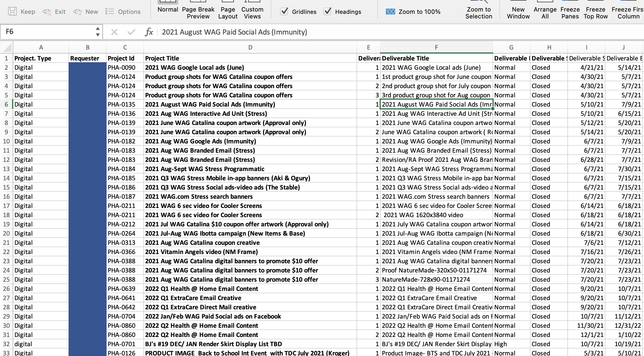Select 'NatureMade-728x90-01171274' cell
Image resolution: width=644 pixels, height=356 pixels.
tap(436, 279)
